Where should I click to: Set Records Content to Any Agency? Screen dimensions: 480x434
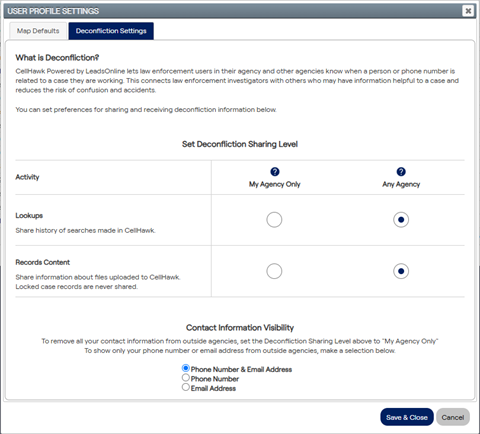click(x=401, y=271)
